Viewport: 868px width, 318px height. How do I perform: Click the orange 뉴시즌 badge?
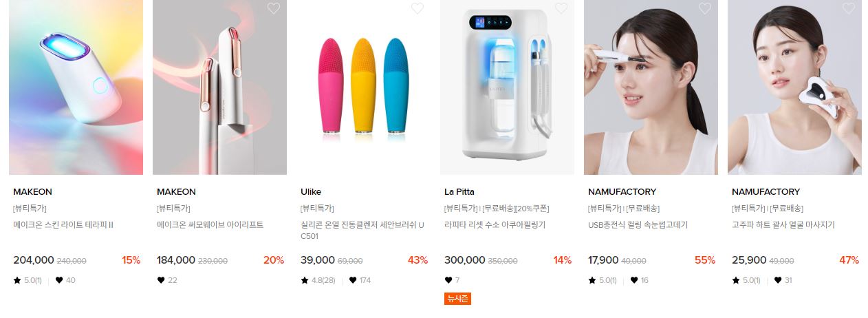pyautogui.click(x=457, y=299)
